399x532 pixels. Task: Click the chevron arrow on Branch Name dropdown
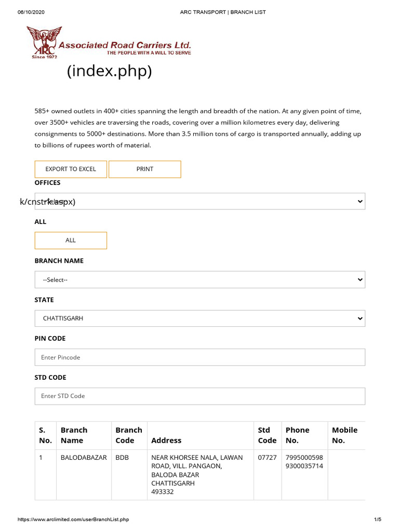(x=361, y=280)
